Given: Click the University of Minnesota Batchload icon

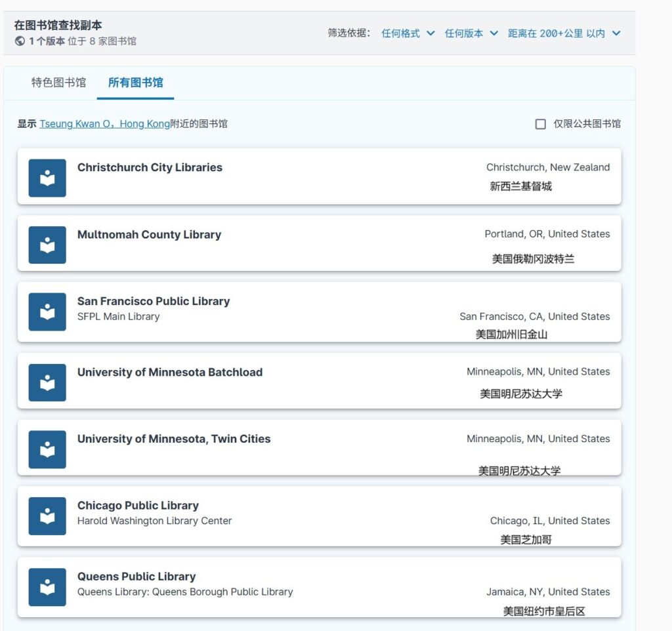Looking at the screenshot, I should coord(47,382).
